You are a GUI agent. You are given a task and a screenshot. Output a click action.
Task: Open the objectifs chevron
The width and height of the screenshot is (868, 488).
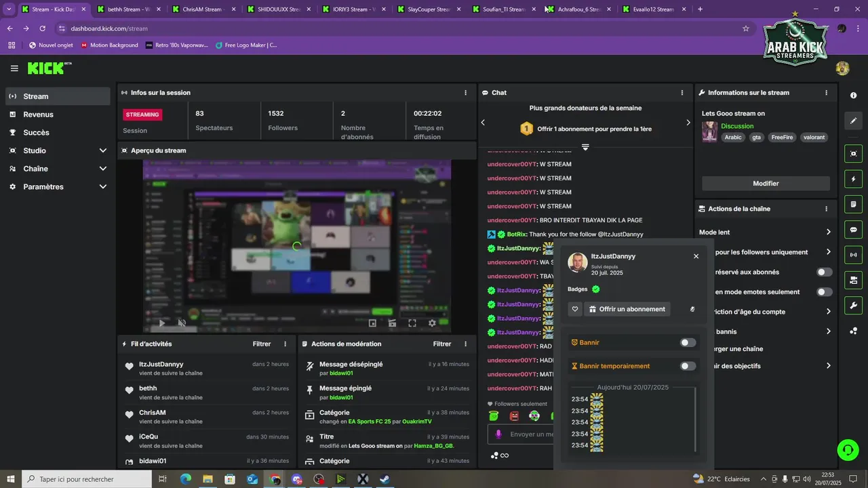[x=828, y=366]
